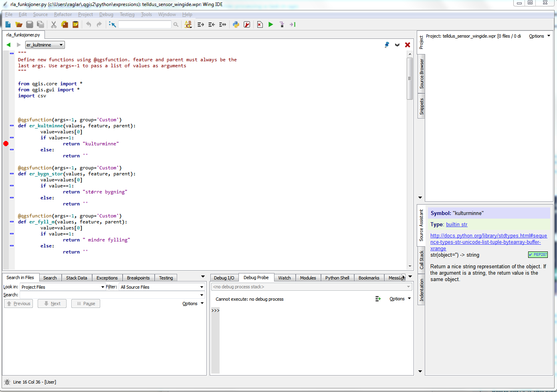
Task: Open preferences with the wrench icon
Action: [247, 24]
